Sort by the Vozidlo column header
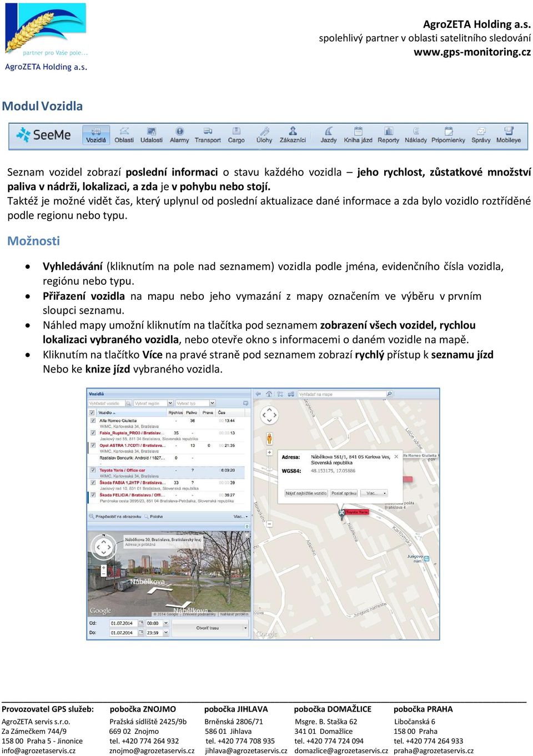Screen dimensions: 533x756 coord(131,412)
